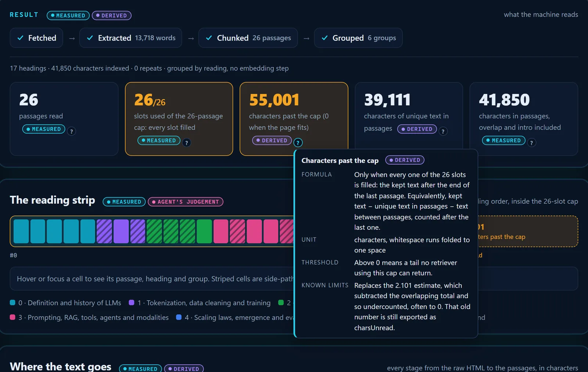
Task: Click the MEASURED badge beside RESULT heading
Action: (68, 15)
